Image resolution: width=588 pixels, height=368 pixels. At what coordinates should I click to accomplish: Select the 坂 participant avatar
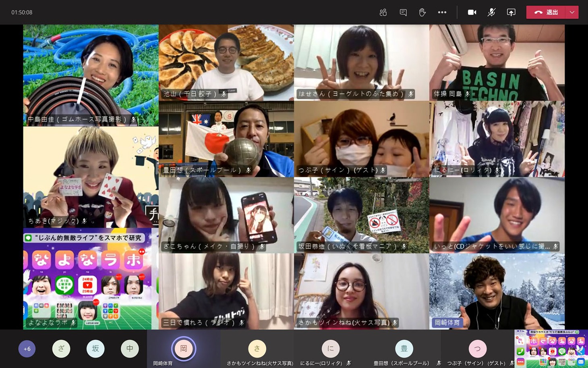(95, 349)
